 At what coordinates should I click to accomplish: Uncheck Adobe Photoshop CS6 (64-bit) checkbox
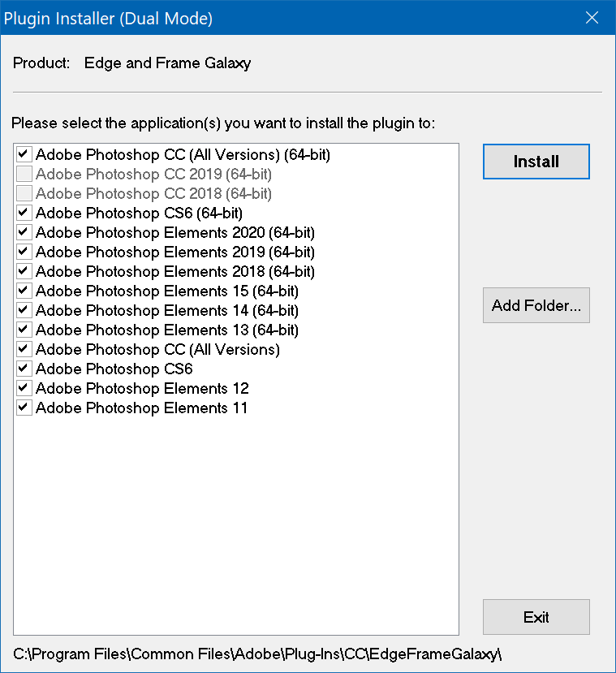24,213
